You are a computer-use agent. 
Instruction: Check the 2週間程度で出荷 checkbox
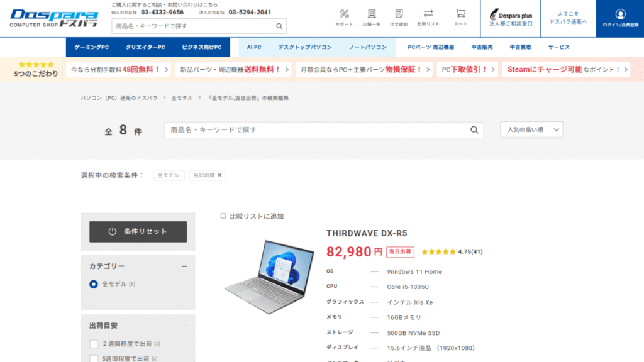tap(94, 344)
